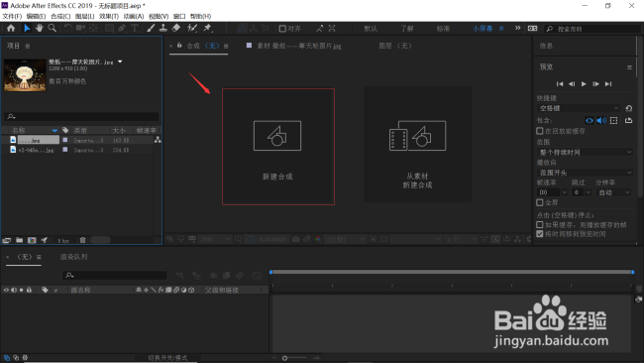Click the interpret footage icon in Project panel
This screenshot has width=644, height=363.
coord(7,240)
